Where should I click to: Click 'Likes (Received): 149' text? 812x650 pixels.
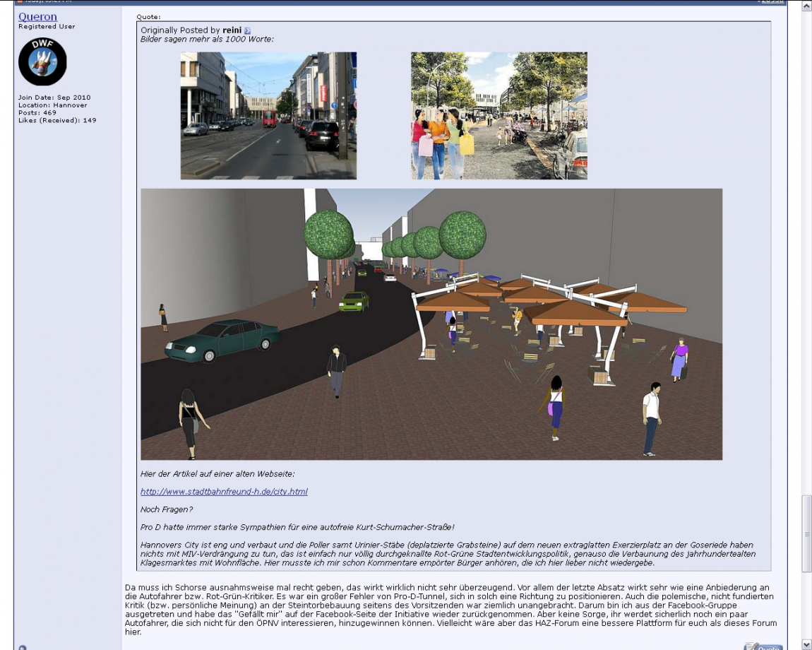tap(57, 120)
